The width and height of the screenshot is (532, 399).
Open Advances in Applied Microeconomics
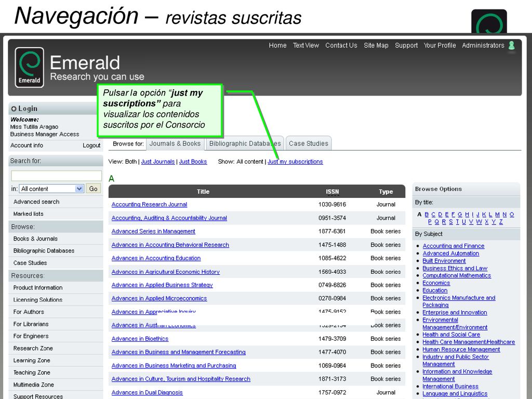pyautogui.click(x=159, y=299)
